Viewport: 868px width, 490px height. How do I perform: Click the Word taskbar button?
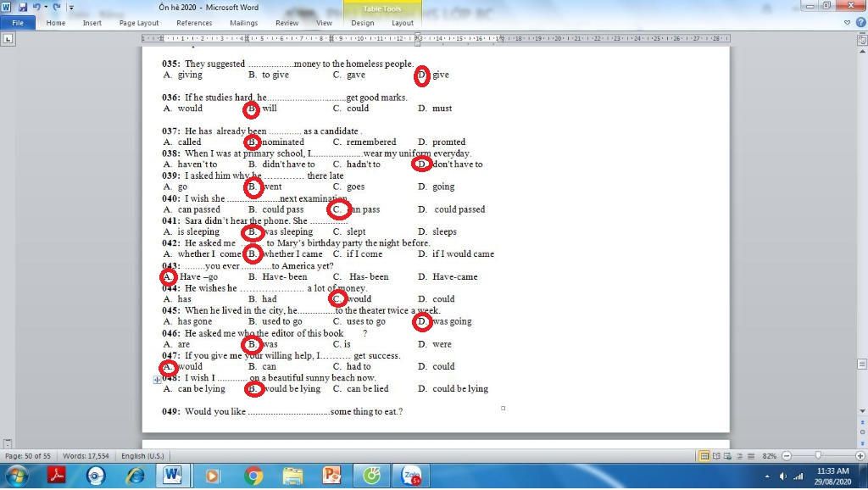point(173,476)
